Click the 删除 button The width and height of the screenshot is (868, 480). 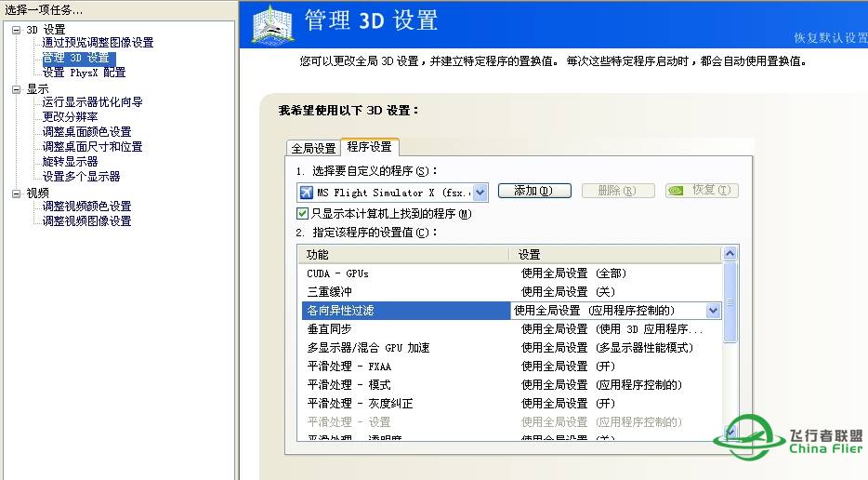click(618, 191)
